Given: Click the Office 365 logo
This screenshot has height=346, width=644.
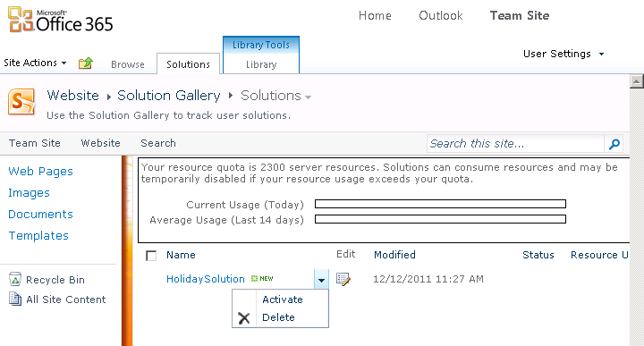Looking at the screenshot, I should click(x=61, y=20).
